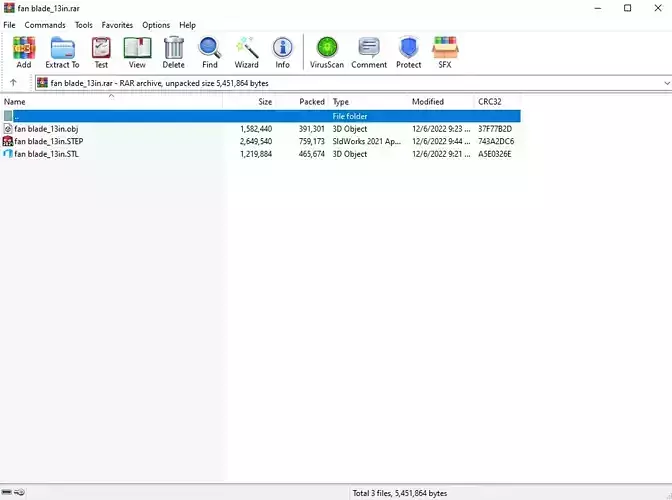Select fan blade_13in.STEP file name

[x=48, y=141]
